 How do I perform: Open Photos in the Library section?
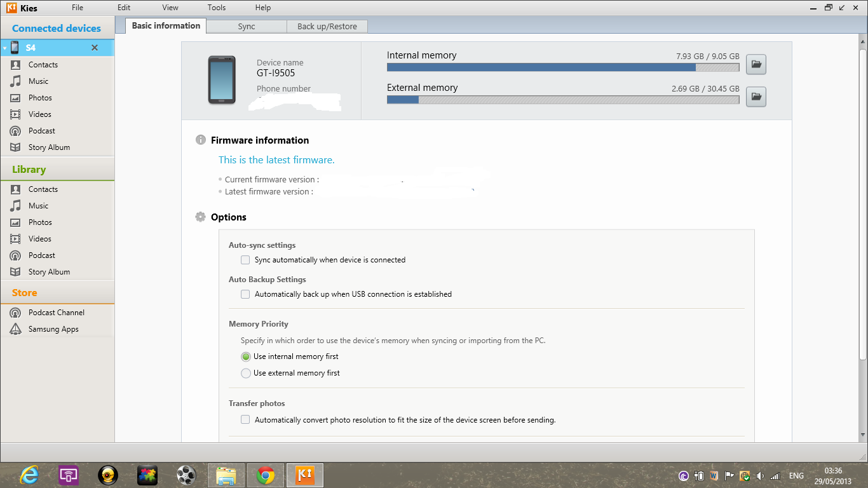pyautogui.click(x=40, y=222)
